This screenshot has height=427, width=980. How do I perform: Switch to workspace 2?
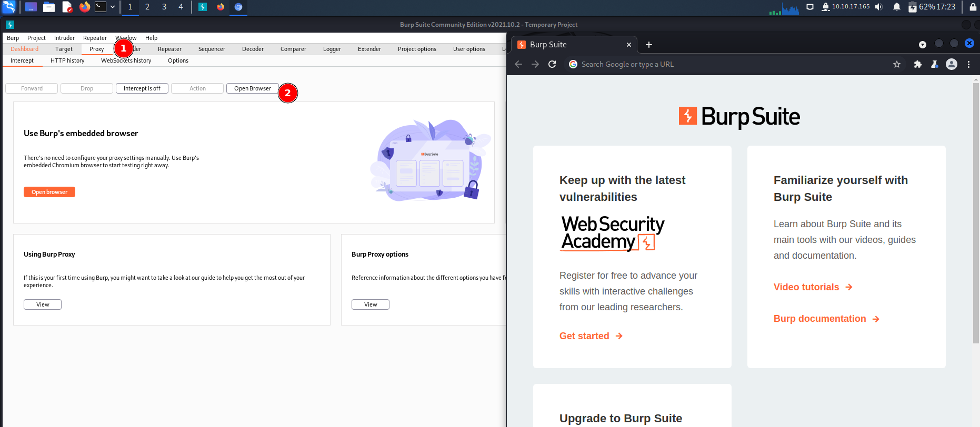[x=147, y=7]
